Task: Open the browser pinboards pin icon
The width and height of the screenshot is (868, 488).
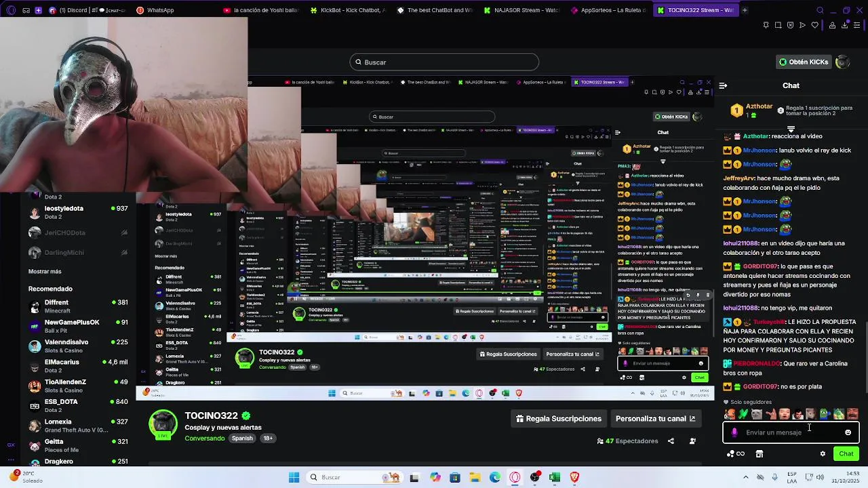Action: tap(766, 25)
